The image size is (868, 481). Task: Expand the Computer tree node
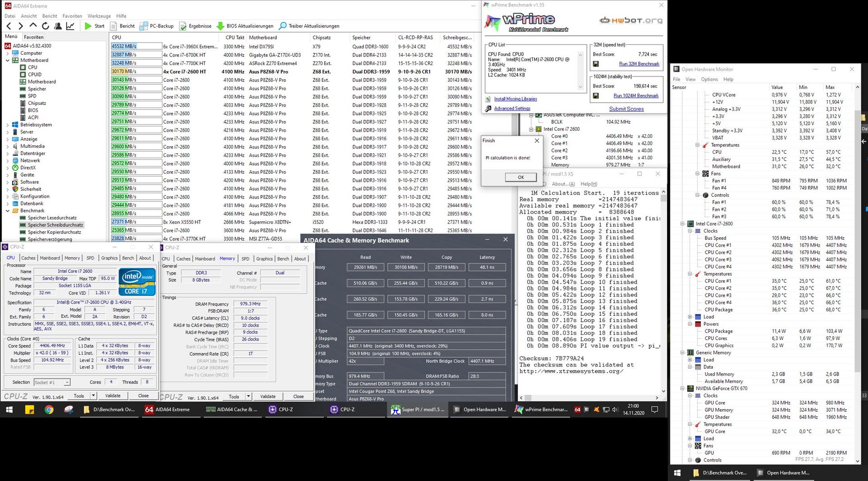[x=7, y=53]
